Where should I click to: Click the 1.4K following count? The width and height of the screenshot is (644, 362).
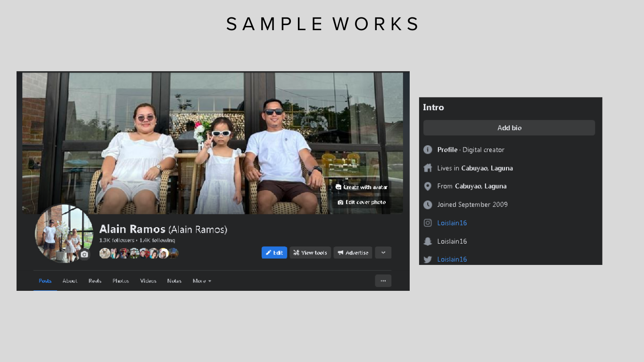(x=157, y=240)
